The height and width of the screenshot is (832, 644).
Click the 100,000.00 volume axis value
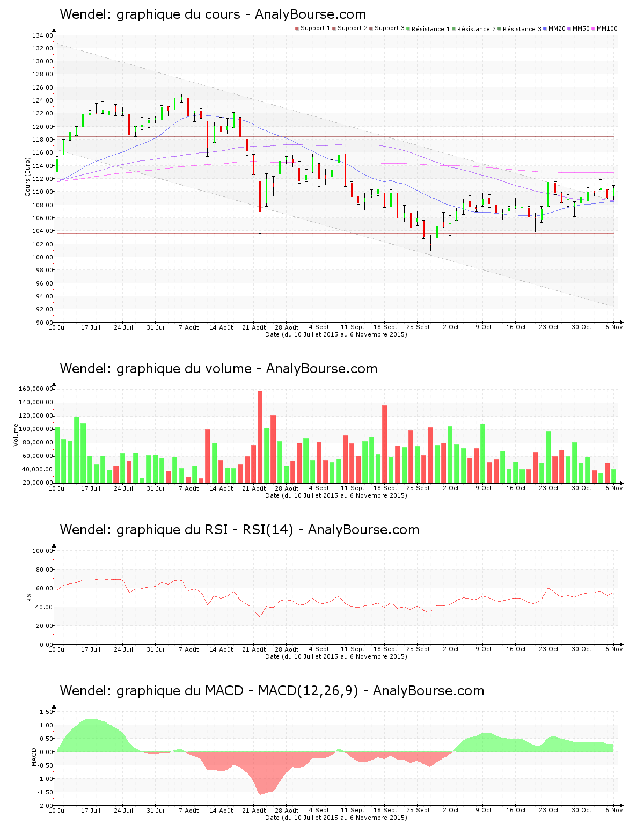pos(35,429)
